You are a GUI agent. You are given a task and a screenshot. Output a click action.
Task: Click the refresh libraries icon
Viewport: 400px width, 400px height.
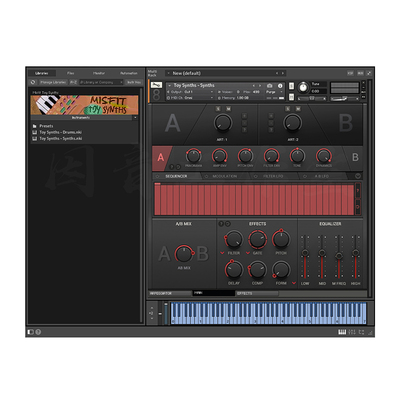pos(33,82)
